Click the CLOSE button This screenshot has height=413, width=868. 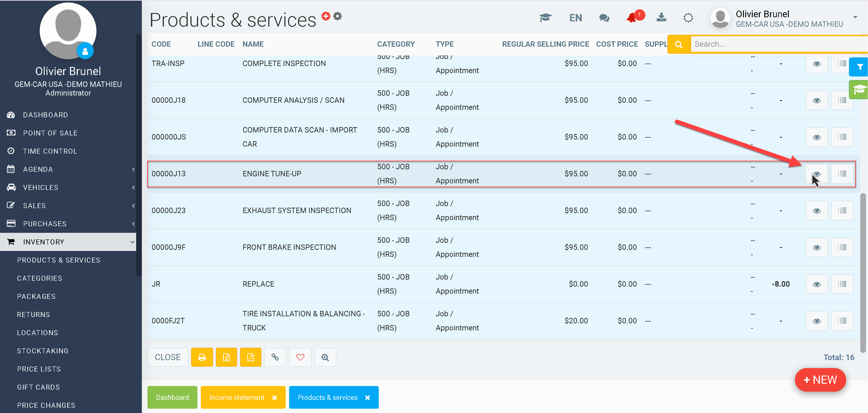tap(167, 357)
